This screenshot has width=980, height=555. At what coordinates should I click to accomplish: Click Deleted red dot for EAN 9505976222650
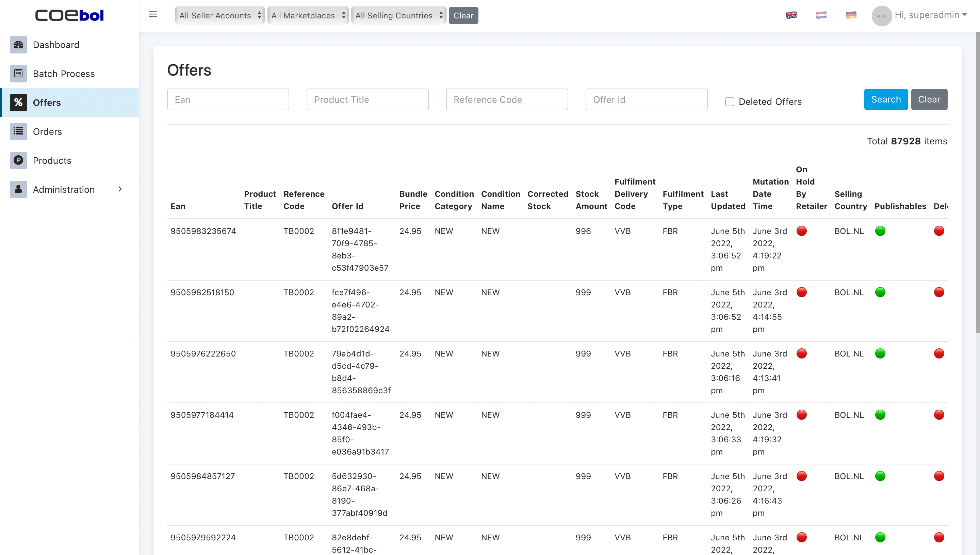coord(939,354)
